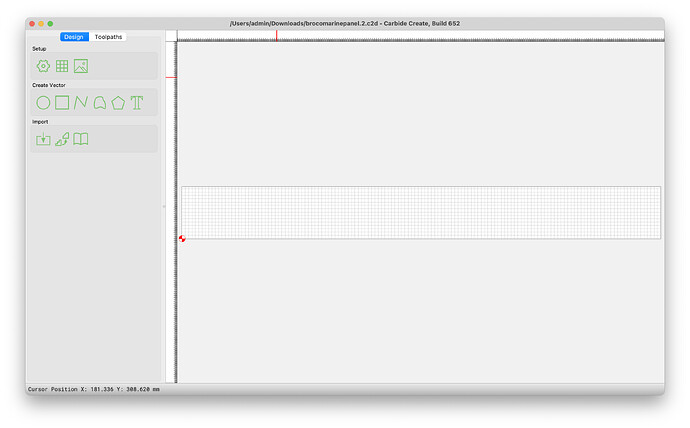
Task: Click the sidebar splitter handle
Action: pyautogui.click(x=164, y=206)
